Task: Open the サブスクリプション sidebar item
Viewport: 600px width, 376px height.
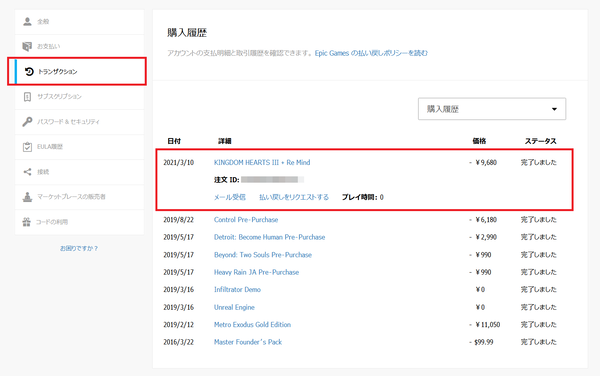Action: tap(80, 97)
